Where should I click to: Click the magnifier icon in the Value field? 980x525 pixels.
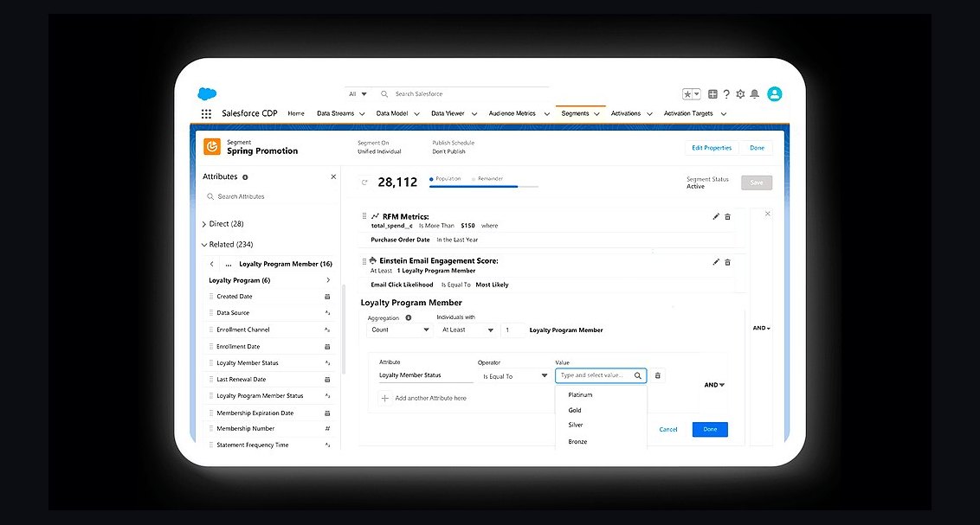637,375
